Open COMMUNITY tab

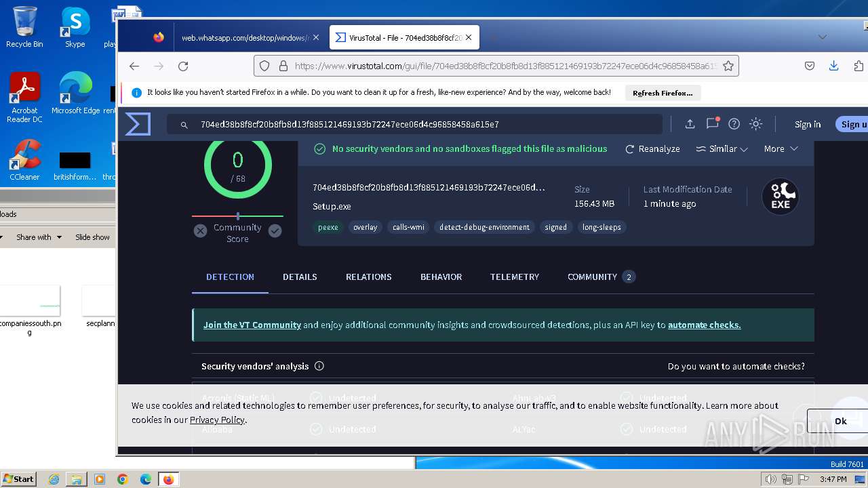(601, 277)
